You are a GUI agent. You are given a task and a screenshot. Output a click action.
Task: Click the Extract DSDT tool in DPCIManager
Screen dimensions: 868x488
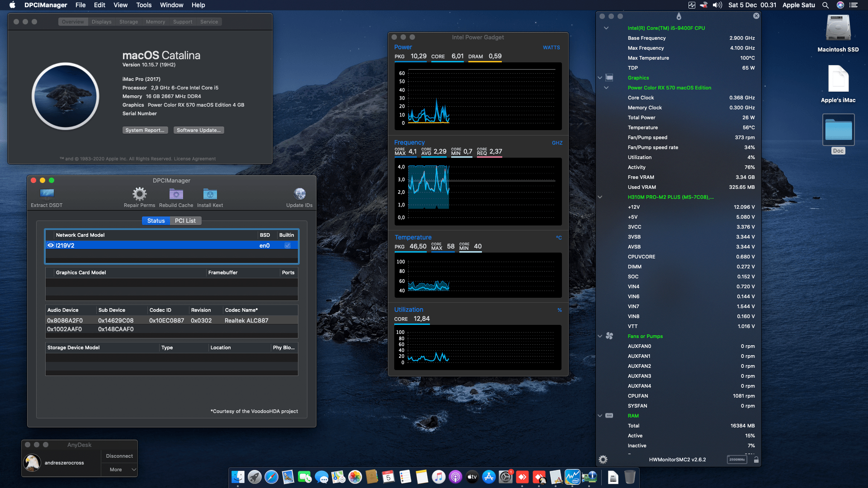point(47,198)
